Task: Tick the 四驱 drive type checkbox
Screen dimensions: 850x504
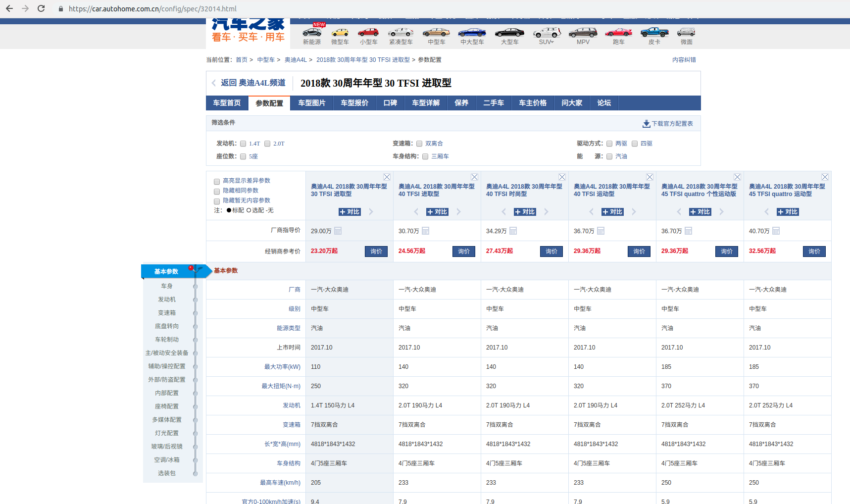Action: [x=635, y=144]
